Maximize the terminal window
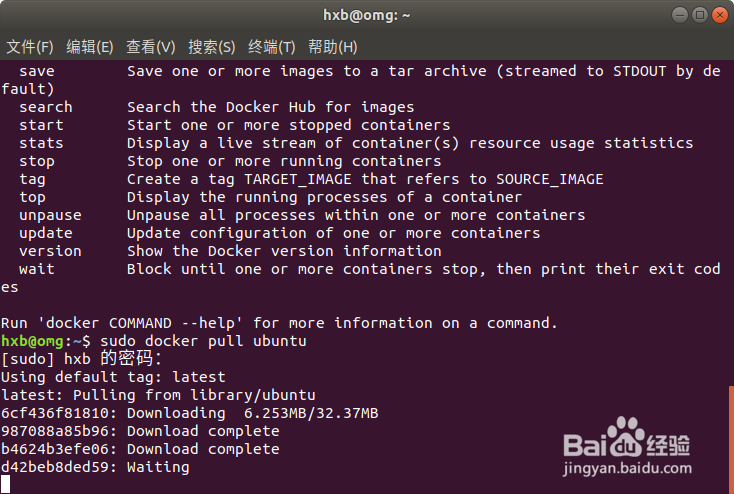Image resolution: width=734 pixels, height=494 pixels. 697,15
